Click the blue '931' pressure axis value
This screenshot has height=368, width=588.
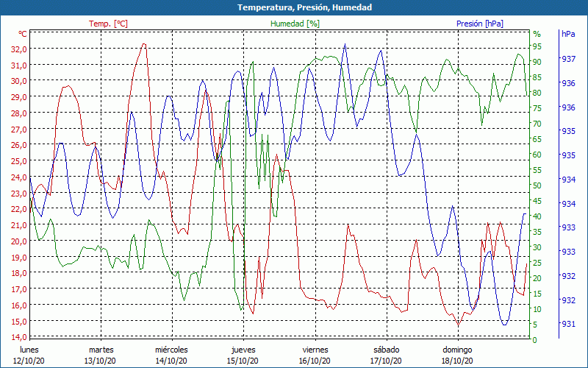coord(568,324)
